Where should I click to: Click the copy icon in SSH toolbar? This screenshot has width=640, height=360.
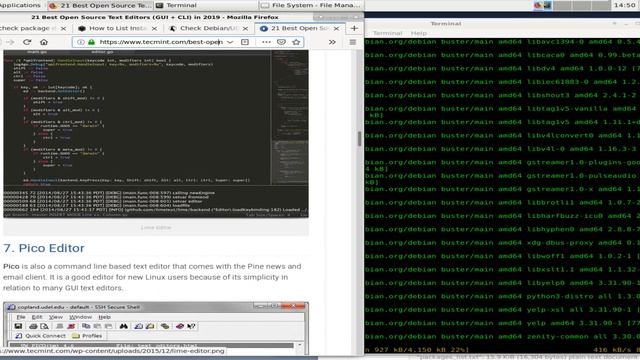(86, 326)
